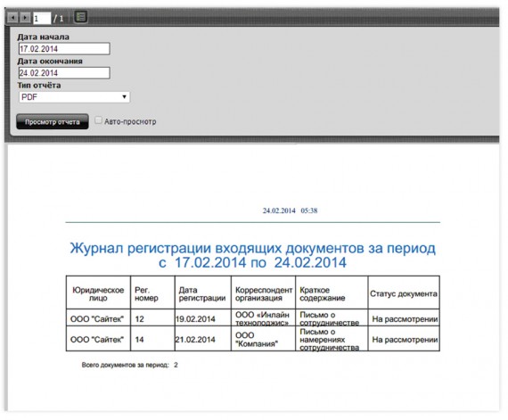Go to the previous report page arrow

pos(12,18)
